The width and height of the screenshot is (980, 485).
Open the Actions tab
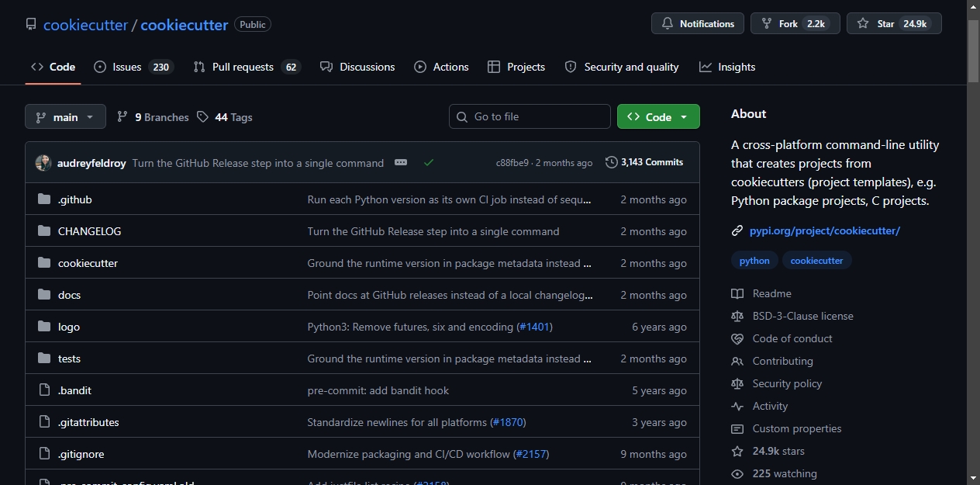(441, 67)
